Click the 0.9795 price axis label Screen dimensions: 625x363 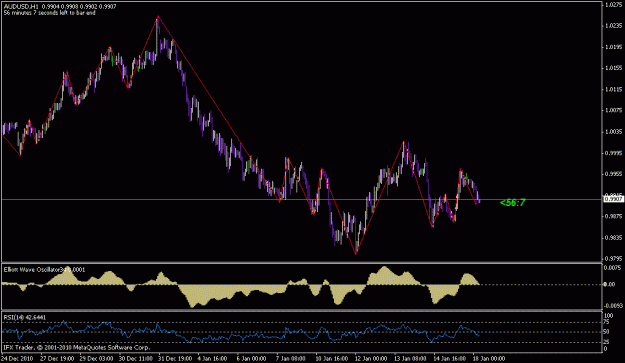[613, 259]
